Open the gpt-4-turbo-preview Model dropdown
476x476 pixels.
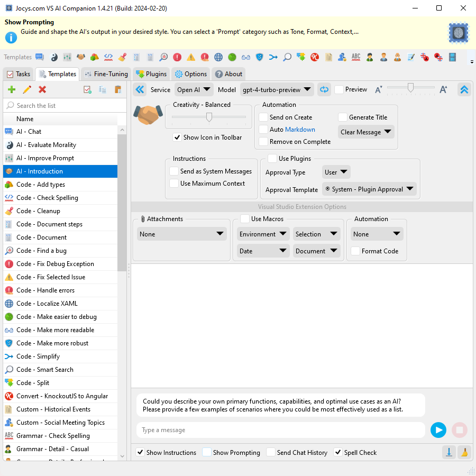pos(277,89)
